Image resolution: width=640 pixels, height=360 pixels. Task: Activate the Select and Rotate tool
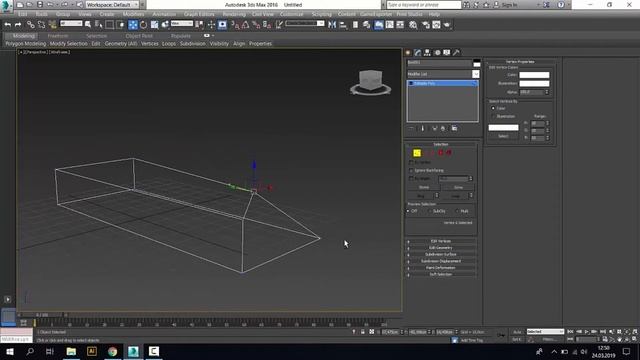point(144,25)
